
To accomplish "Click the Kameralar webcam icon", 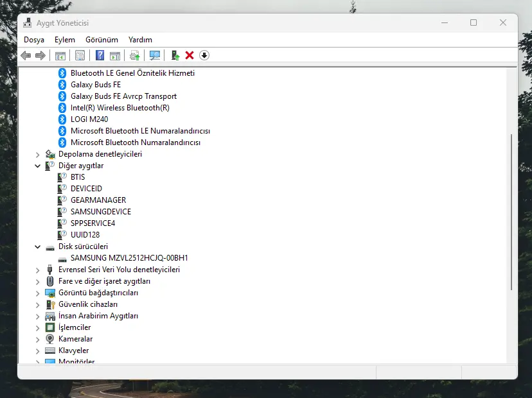I will 50,339.
